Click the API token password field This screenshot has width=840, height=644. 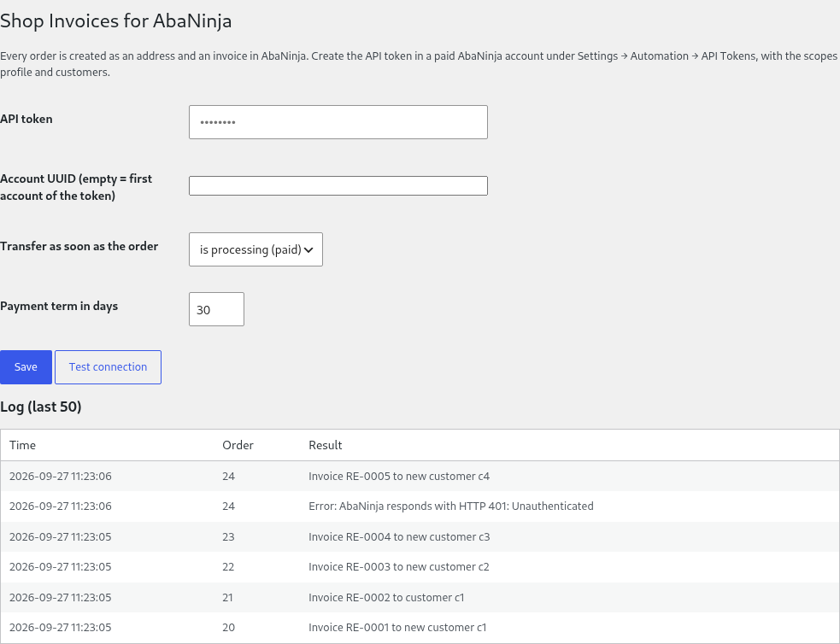338,122
